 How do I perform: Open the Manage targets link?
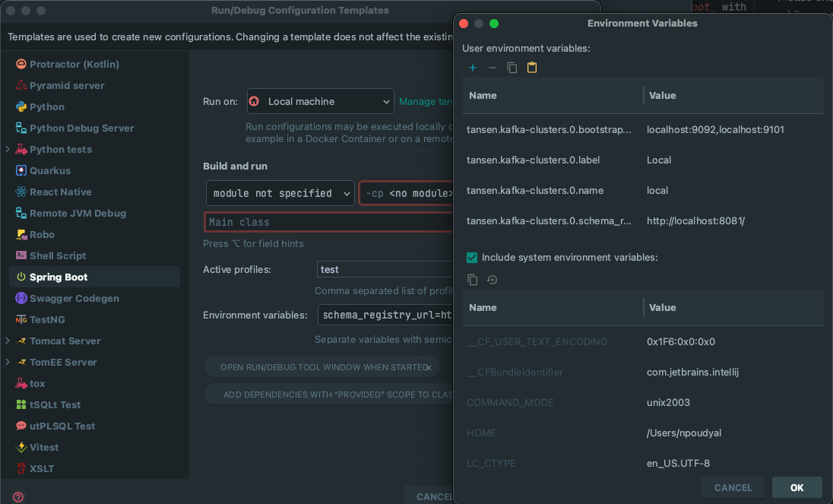[x=426, y=101]
